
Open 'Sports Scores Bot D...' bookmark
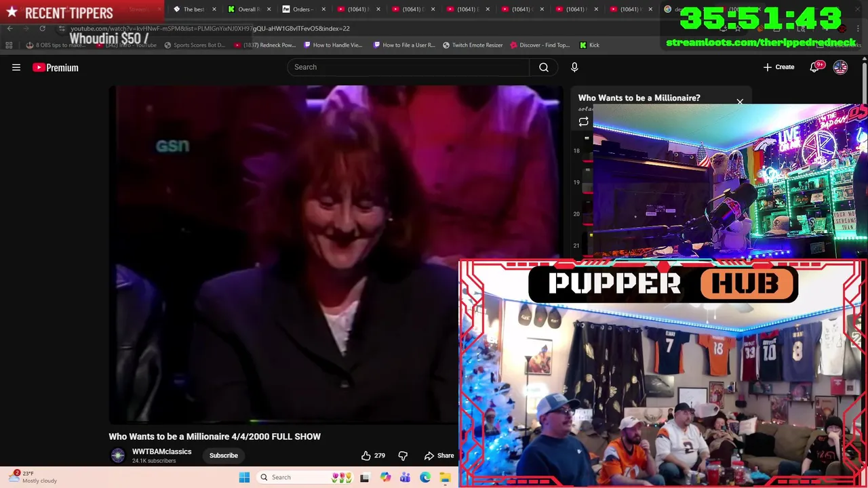pyautogui.click(x=194, y=45)
